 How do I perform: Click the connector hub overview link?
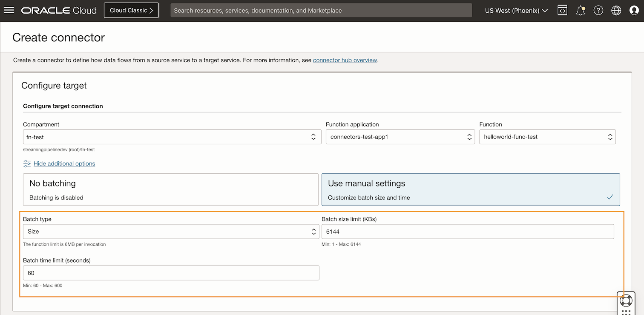pyautogui.click(x=345, y=60)
